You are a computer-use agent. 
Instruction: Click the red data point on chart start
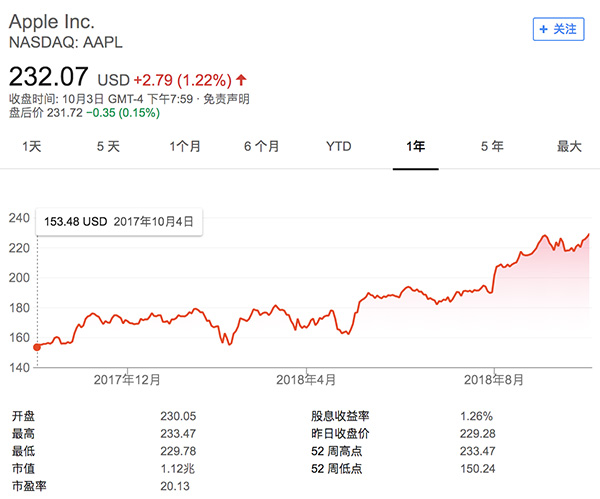[37, 347]
